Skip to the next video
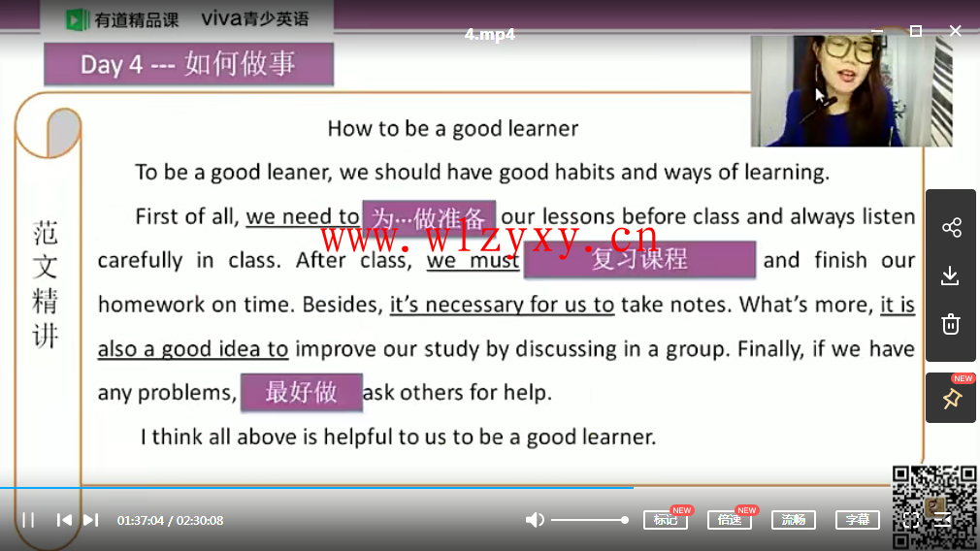The image size is (980, 551). 91,520
